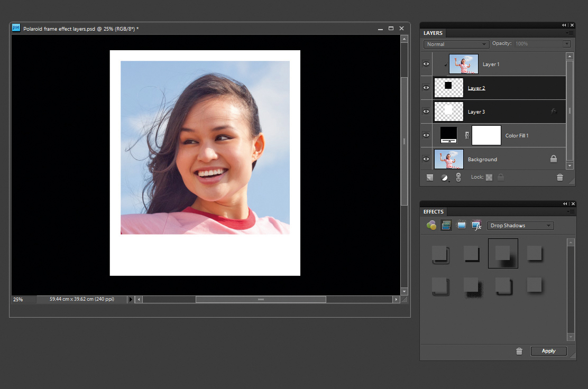The width and height of the screenshot is (588, 389).
Task: Click the trash icon in Effects panel
Action: pyautogui.click(x=519, y=351)
